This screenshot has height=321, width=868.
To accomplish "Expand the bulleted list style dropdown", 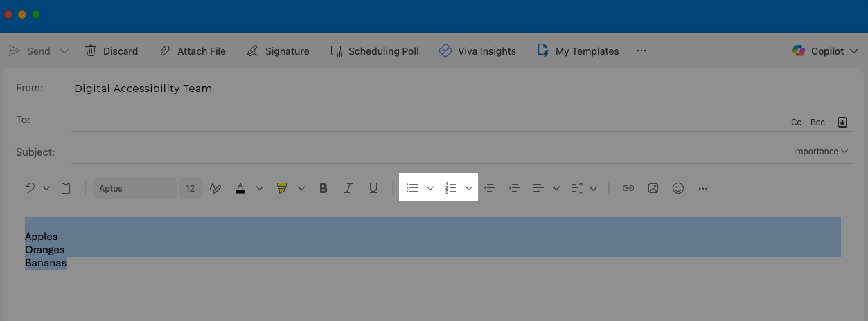I will point(430,188).
